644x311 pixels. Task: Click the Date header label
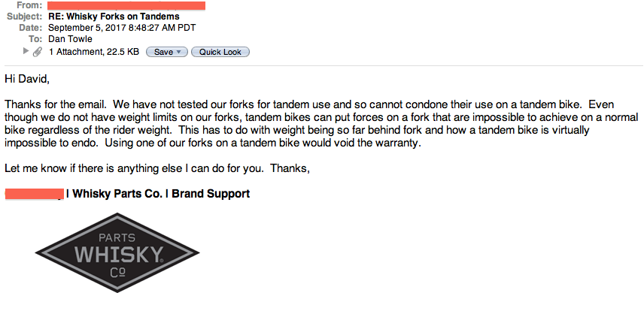[30, 28]
